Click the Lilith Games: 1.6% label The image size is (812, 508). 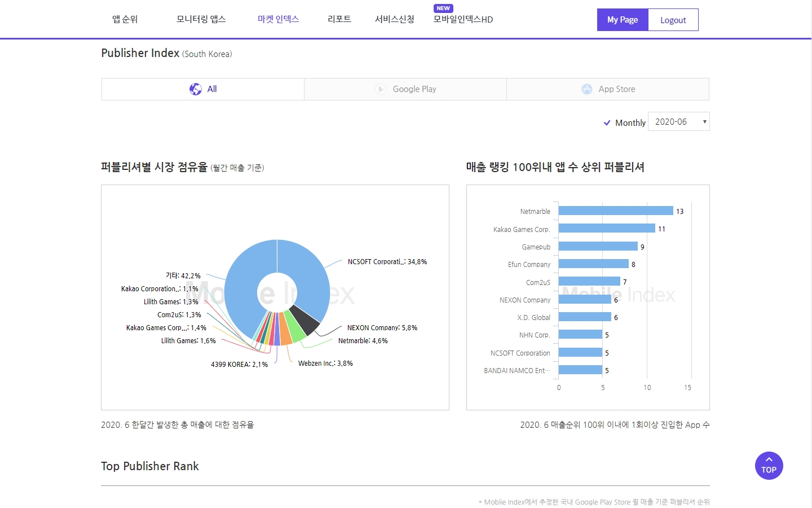188,341
